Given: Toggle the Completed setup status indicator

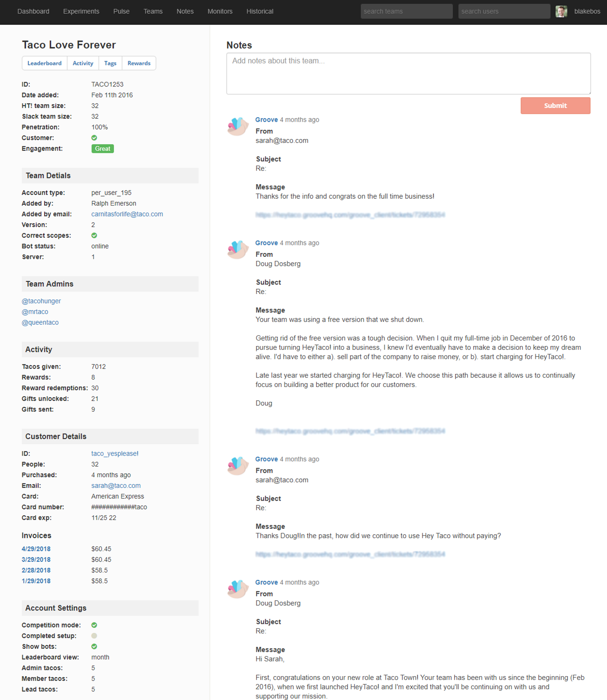Looking at the screenshot, I should pos(94,636).
